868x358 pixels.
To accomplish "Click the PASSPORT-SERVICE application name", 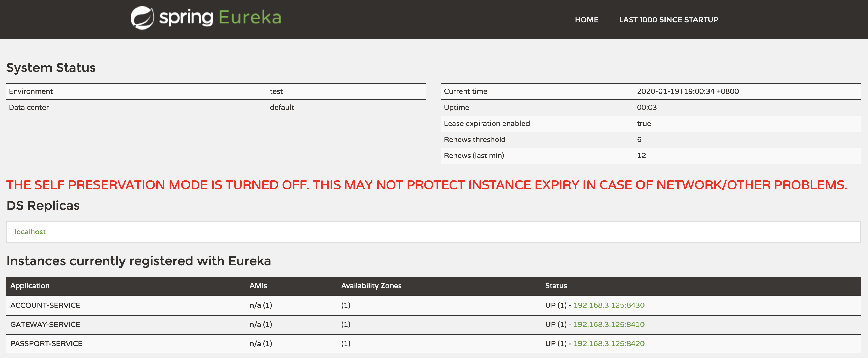I will click(x=46, y=343).
